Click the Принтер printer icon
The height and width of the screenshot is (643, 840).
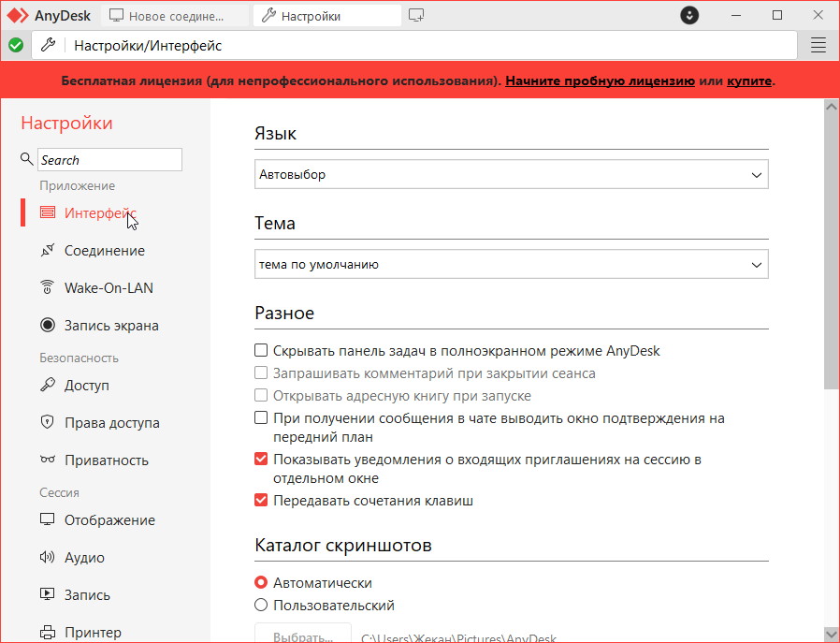[48, 633]
